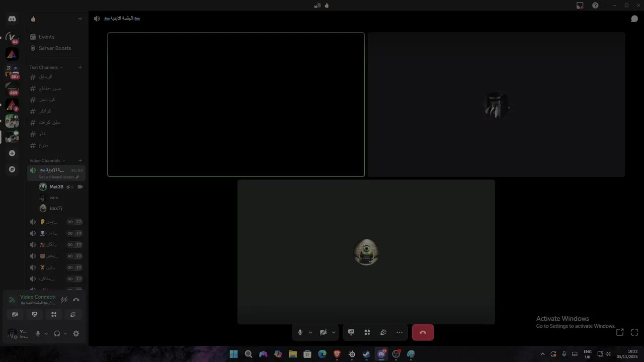Create a new text channel
Image resolution: width=644 pixels, height=362 pixels.
(80, 67)
